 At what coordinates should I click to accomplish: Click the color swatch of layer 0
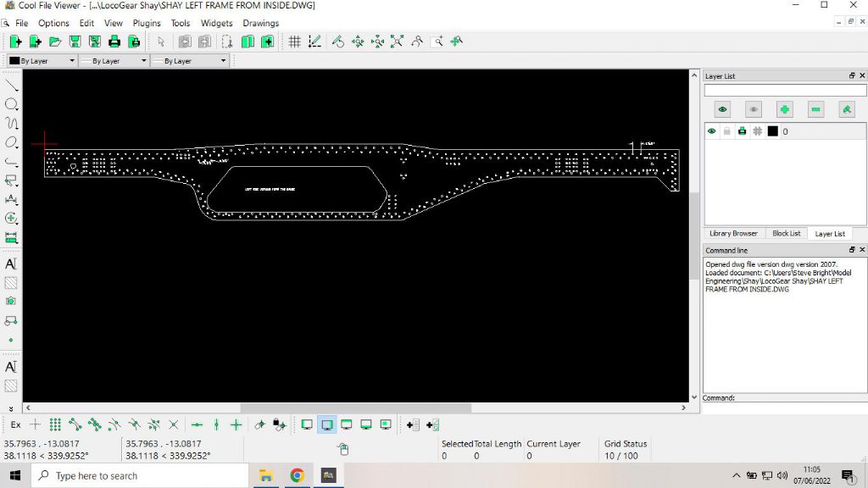click(773, 131)
